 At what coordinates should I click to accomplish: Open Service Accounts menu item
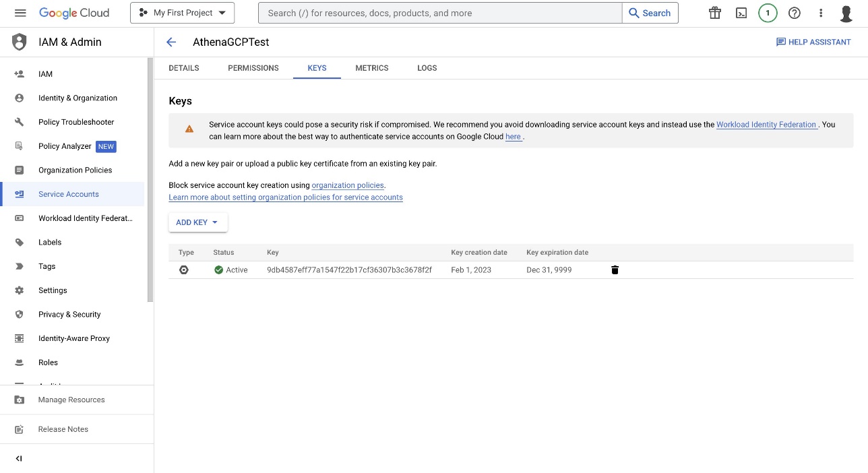click(73, 194)
